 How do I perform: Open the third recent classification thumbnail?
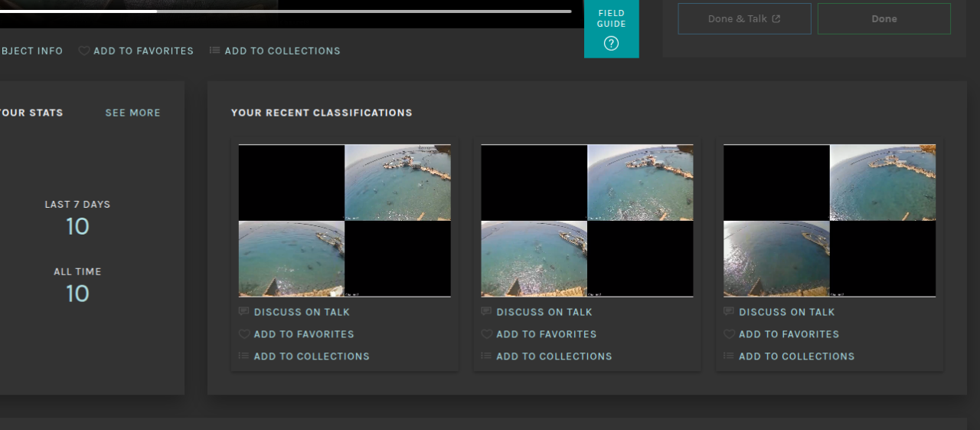tap(829, 221)
